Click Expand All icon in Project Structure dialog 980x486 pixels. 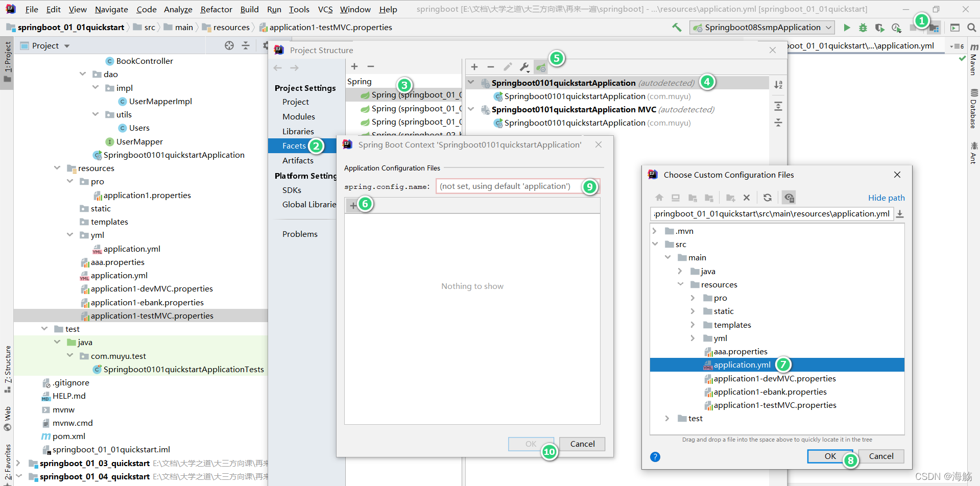(x=778, y=106)
